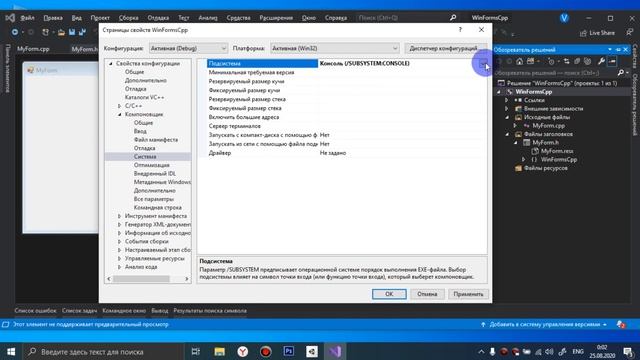Switch to the MyForm.cpp editor tab
This screenshot has width=640, height=360.
[x=33, y=49]
